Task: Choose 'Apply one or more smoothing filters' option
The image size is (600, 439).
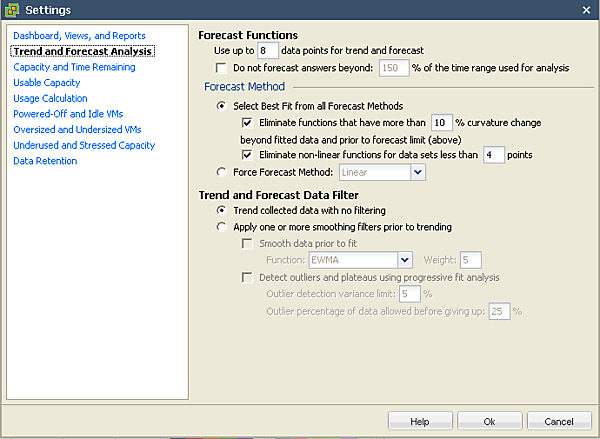Action: pos(222,227)
